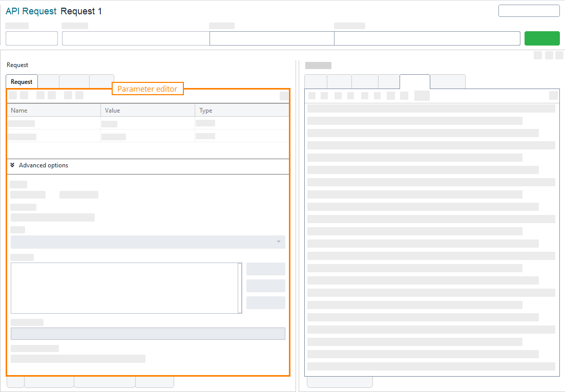This screenshot has height=392, width=565.
Task: Click the leftmost small icon above the response panel
Action: point(537,55)
